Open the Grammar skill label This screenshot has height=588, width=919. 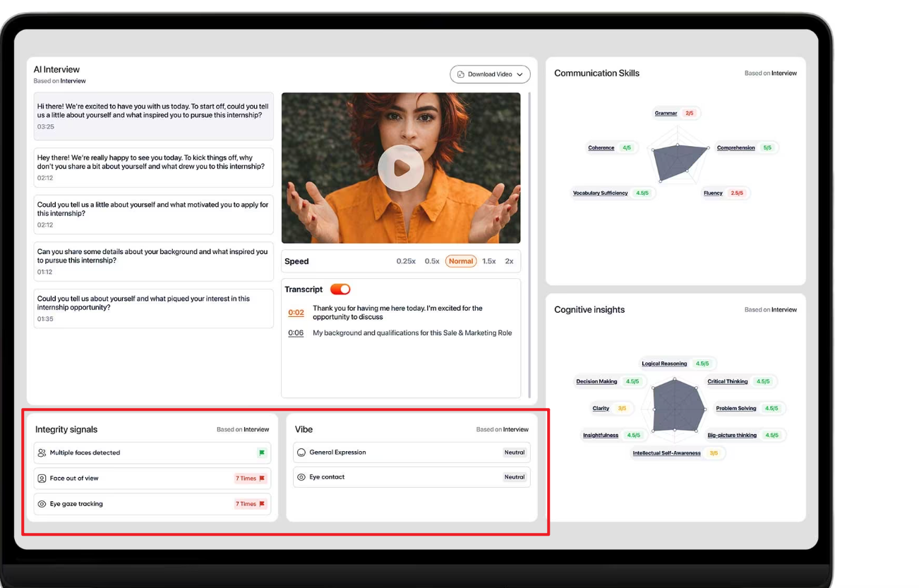coord(666,113)
